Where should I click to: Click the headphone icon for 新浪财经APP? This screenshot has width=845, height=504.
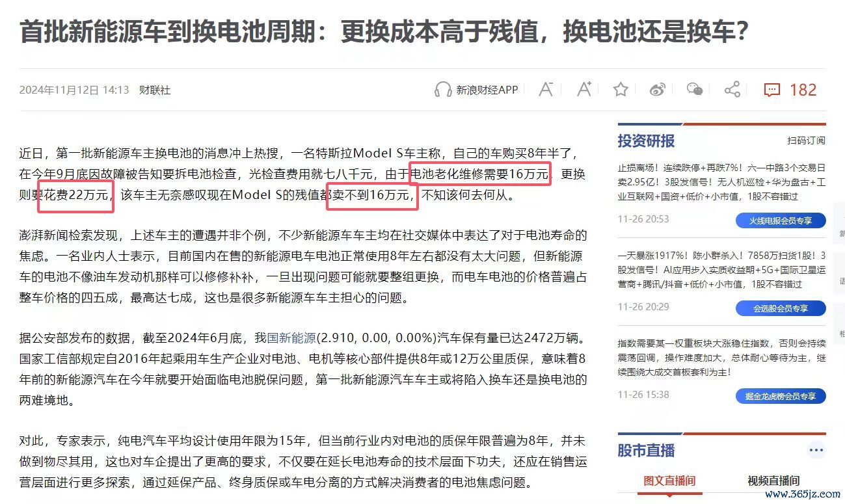point(443,90)
